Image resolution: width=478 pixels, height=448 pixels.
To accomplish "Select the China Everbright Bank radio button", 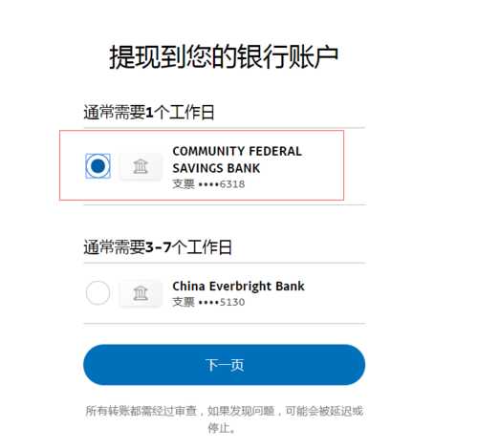I will click(x=98, y=293).
